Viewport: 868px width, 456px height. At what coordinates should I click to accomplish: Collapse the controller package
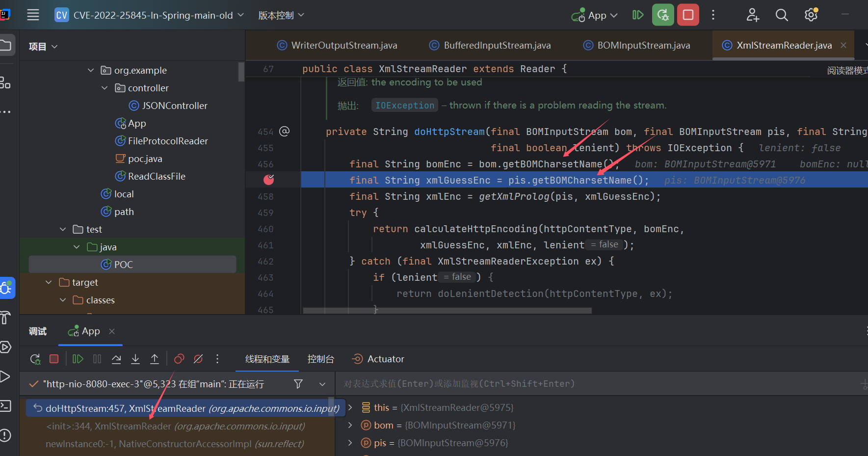105,88
